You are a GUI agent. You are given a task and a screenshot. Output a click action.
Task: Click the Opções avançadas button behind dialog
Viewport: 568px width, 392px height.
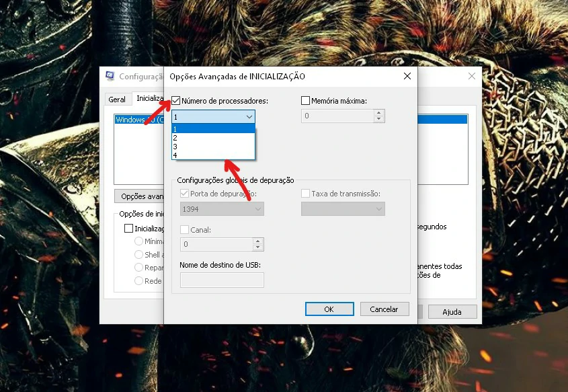(x=139, y=196)
